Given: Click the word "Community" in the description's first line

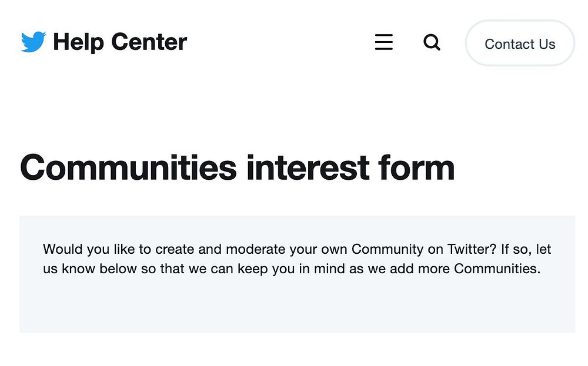Looking at the screenshot, I should pyautogui.click(x=389, y=249).
